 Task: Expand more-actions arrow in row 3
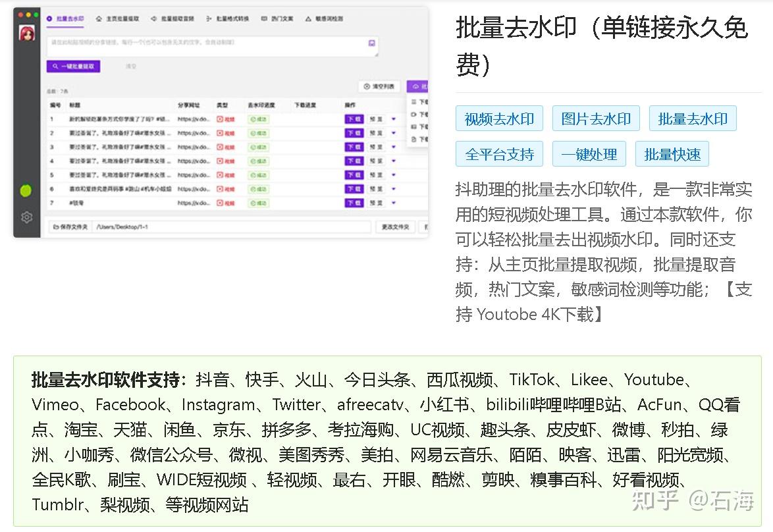tap(393, 147)
